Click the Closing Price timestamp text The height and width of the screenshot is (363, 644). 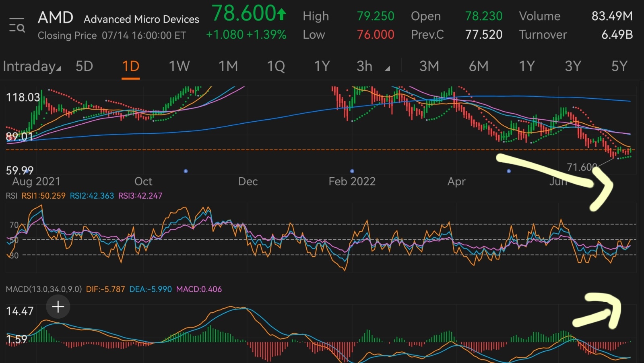click(x=112, y=35)
